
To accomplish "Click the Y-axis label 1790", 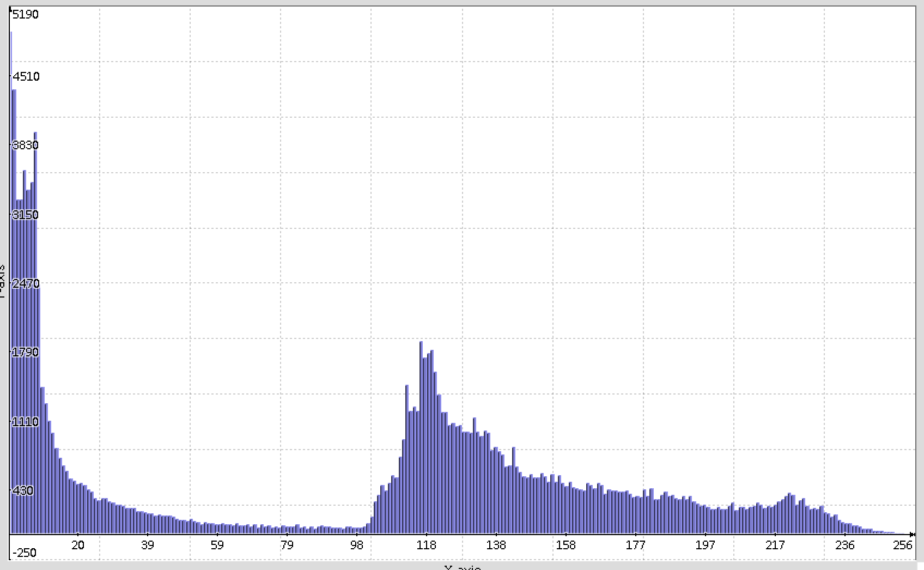I will [x=26, y=352].
